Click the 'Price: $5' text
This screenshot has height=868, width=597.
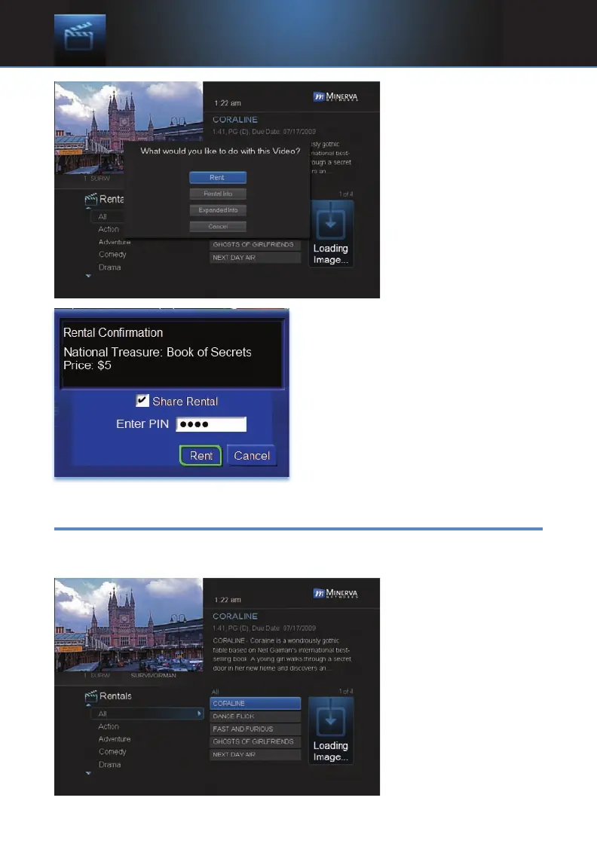[87, 365]
